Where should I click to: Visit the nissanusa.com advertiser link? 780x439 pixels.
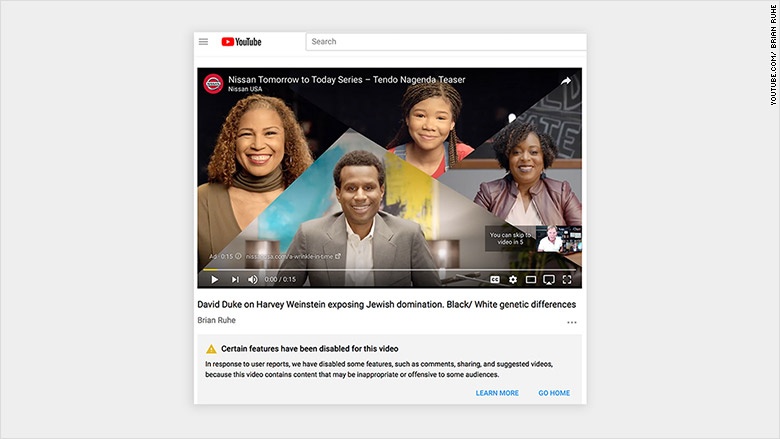tap(290, 257)
